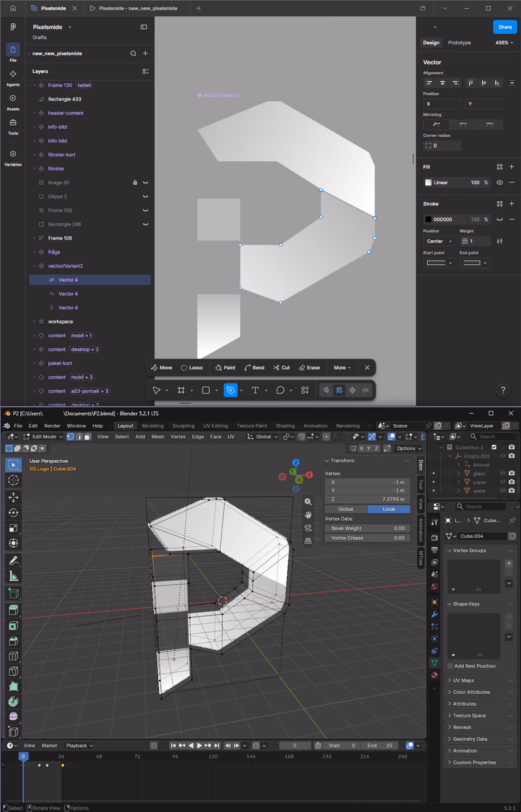This screenshot has height=812, width=521.
Task: Switch vertex coordinates to Global
Action: [346, 509]
